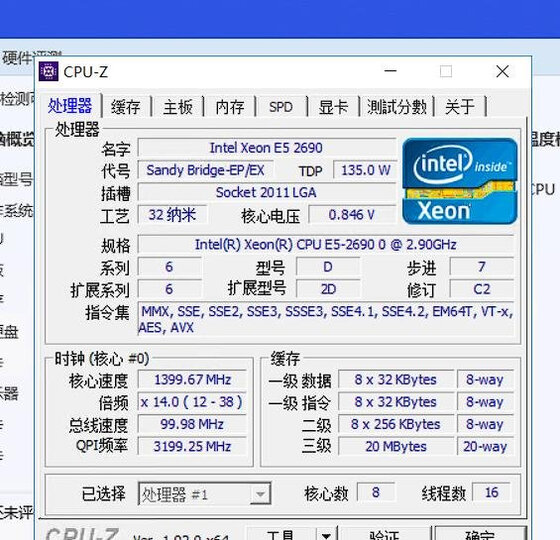Open the 显卡 tab
Image resolution: width=560 pixels, height=540 pixels.
tap(333, 106)
